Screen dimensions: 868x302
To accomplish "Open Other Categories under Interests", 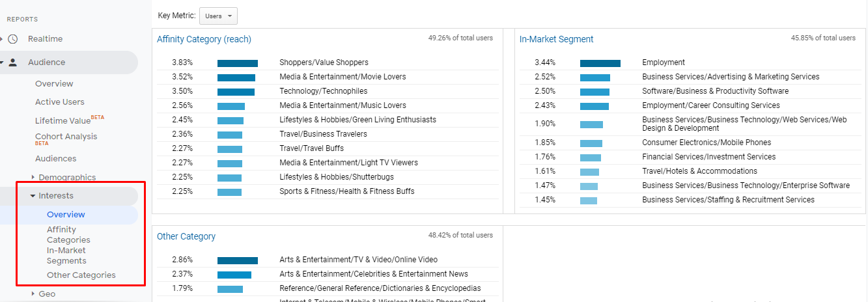I will 81,275.
